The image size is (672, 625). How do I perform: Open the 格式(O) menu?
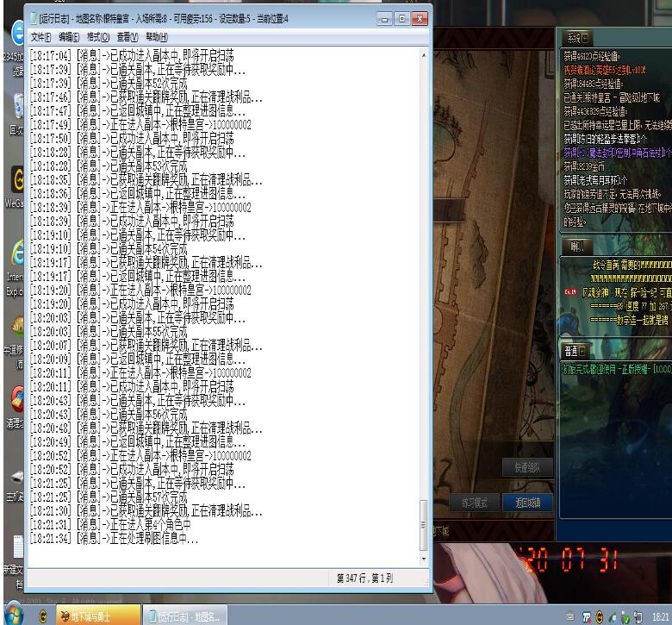point(98,37)
